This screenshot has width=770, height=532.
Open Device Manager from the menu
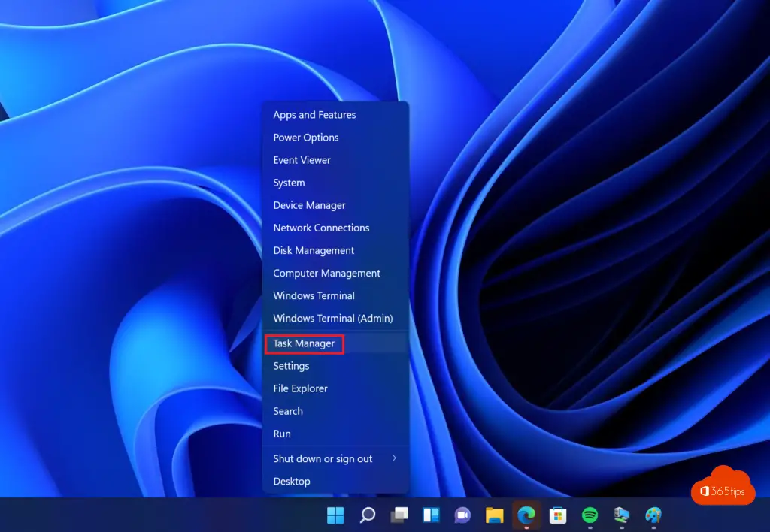point(309,205)
